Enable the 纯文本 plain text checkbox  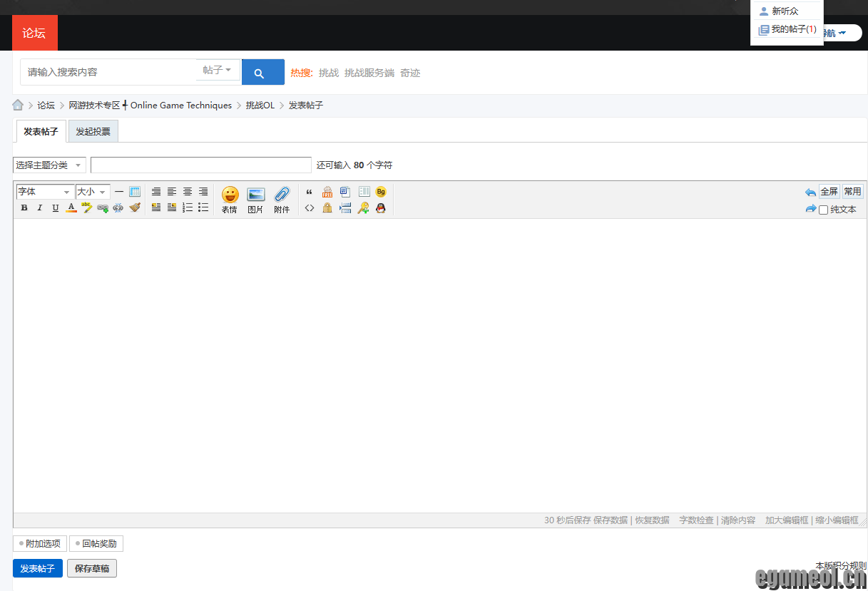point(823,210)
